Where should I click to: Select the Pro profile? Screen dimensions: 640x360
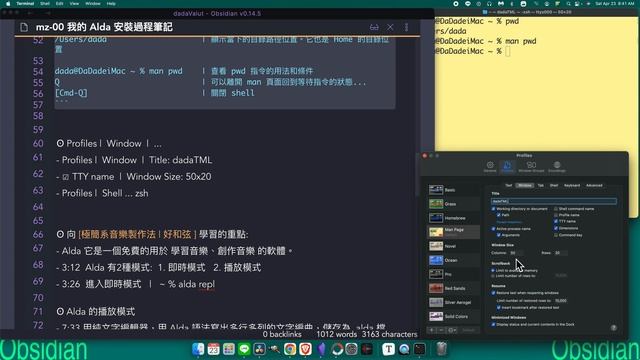click(x=453, y=274)
